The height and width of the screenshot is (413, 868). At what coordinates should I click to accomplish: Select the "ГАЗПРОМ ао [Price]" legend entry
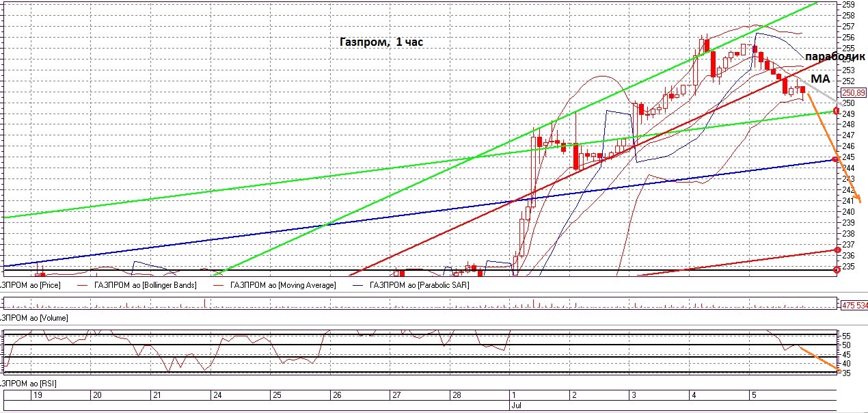pos(30,285)
